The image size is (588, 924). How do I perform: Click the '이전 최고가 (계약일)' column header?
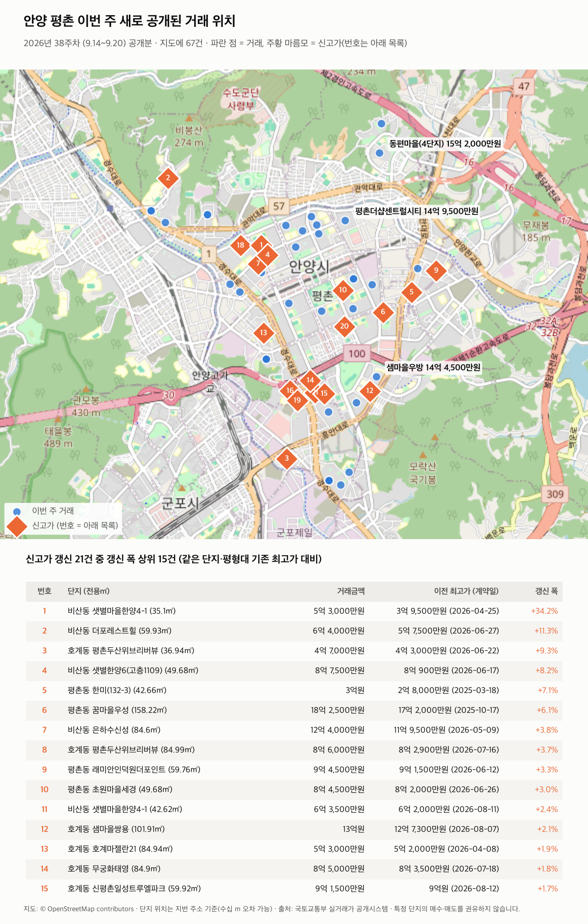(466, 591)
